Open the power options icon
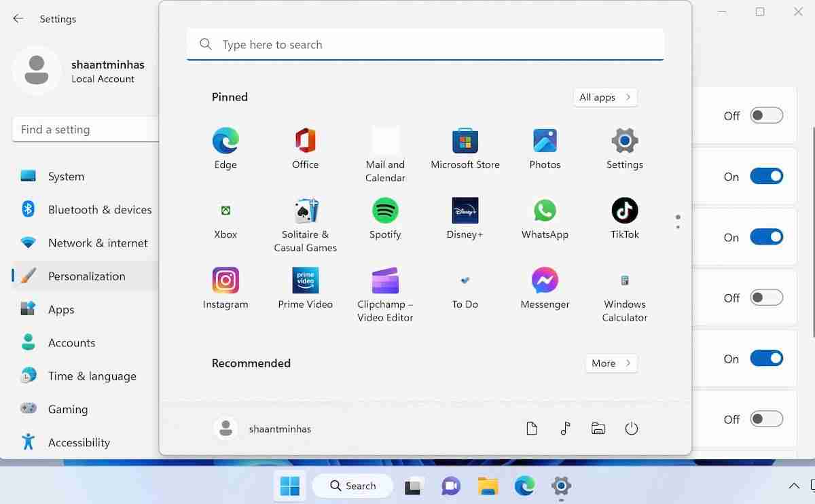This screenshot has width=815, height=504. point(631,428)
